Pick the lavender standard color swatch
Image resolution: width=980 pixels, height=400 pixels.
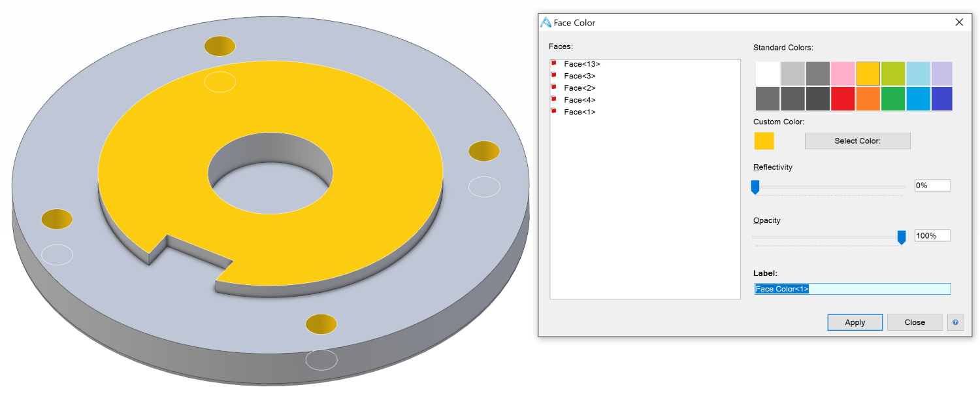point(942,74)
